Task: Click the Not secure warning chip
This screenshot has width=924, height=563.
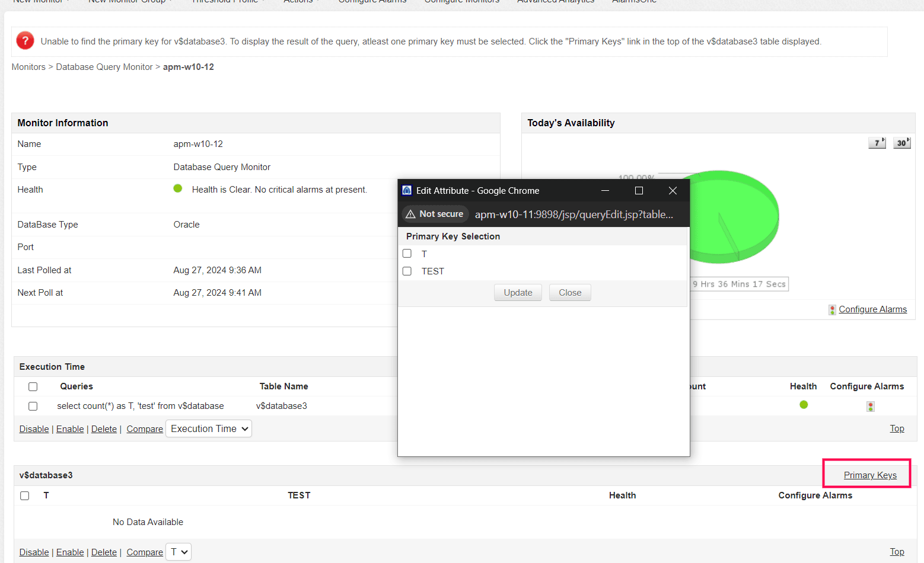Action: (x=435, y=214)
